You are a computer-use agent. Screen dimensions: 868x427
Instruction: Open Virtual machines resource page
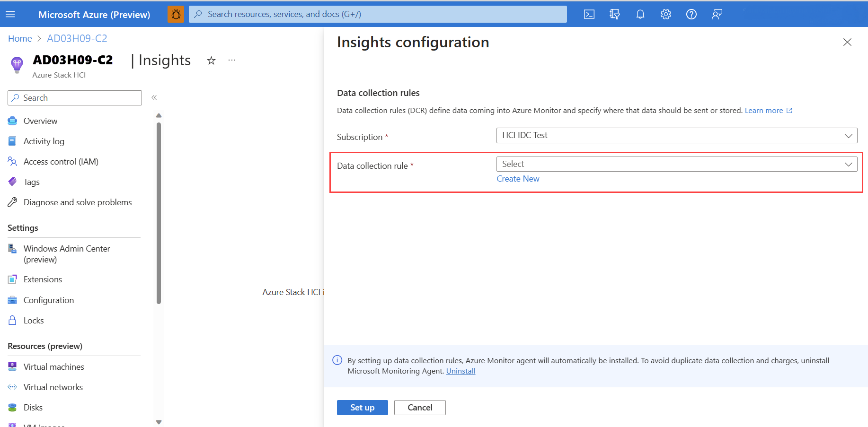point(53,367)
